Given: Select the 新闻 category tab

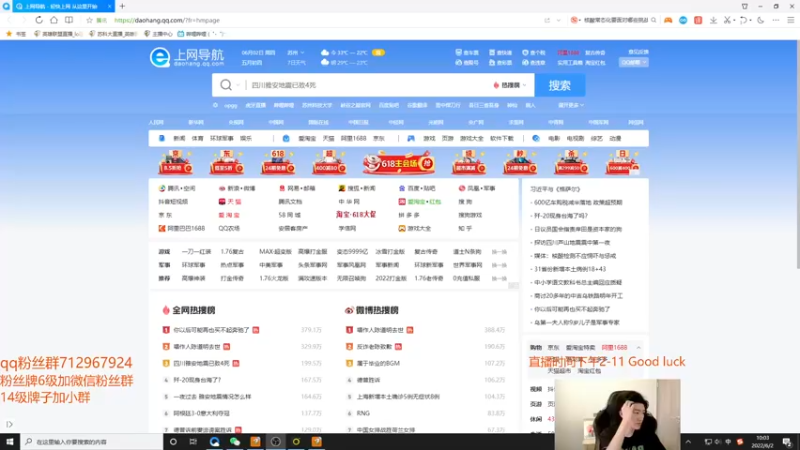Looking at the screenshot, I should click(x=179, y=138).
